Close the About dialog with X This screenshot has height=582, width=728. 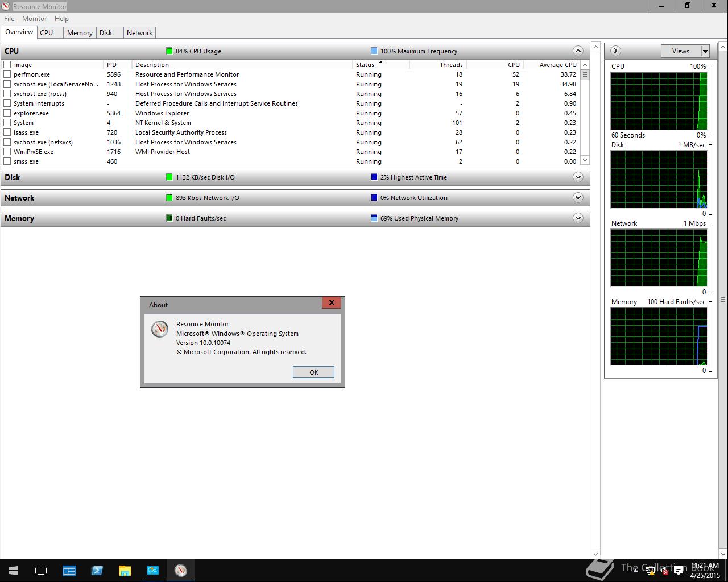[332, 302]
